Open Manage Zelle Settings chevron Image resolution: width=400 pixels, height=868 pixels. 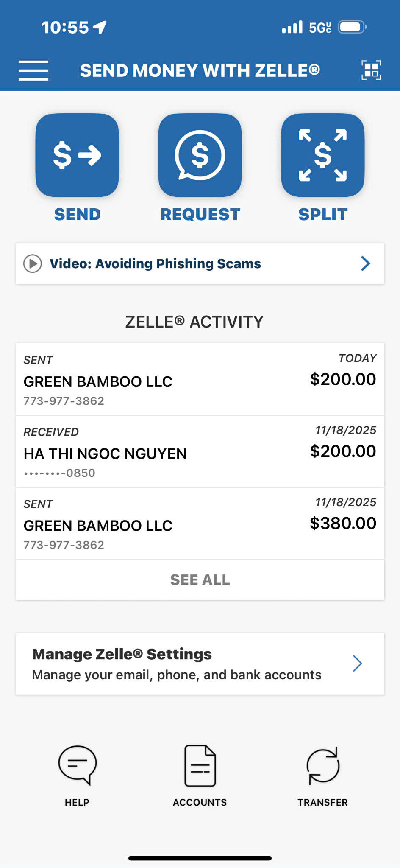click(x=357, y=664)
